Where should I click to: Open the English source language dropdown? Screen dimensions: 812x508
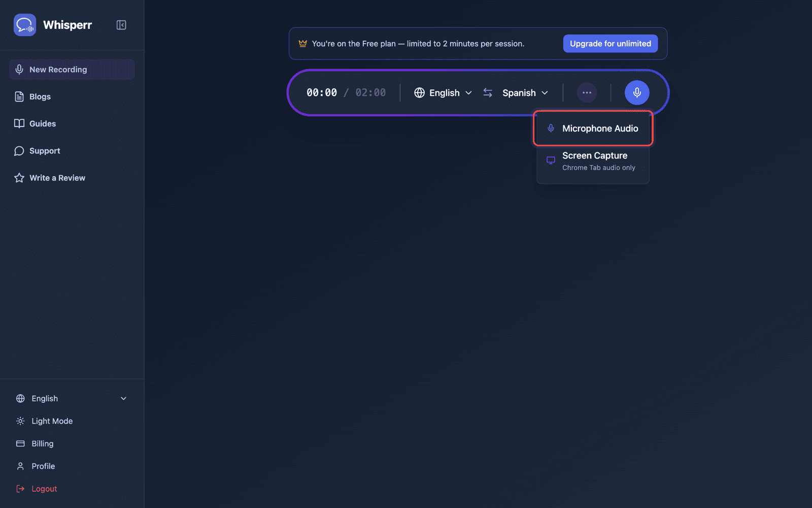click(x=443, y=93)
